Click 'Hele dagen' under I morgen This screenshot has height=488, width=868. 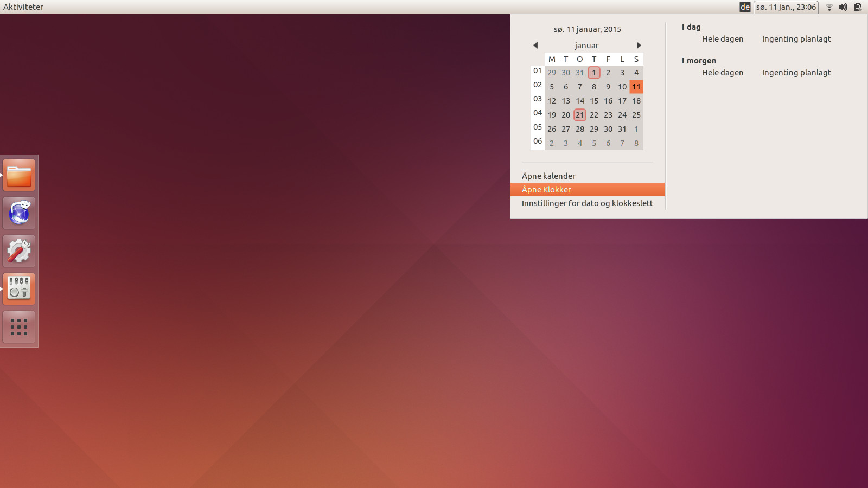click(723, 73)
